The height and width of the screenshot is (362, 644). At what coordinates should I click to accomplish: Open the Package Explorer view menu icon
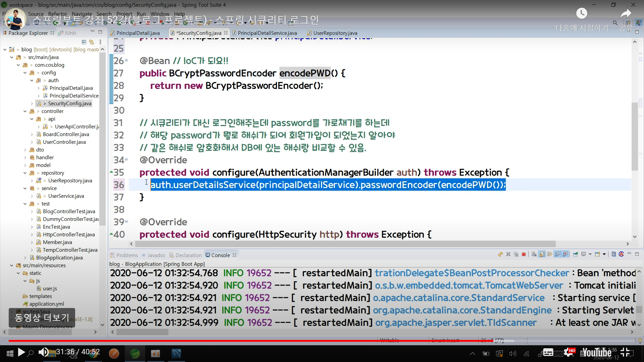[100, 42]
